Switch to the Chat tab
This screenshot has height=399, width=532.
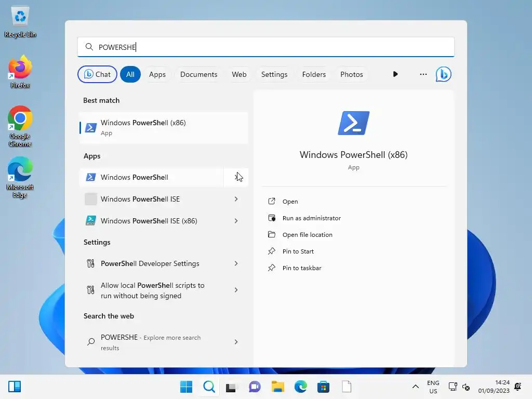pyautogui.click(x=97, y=74)
